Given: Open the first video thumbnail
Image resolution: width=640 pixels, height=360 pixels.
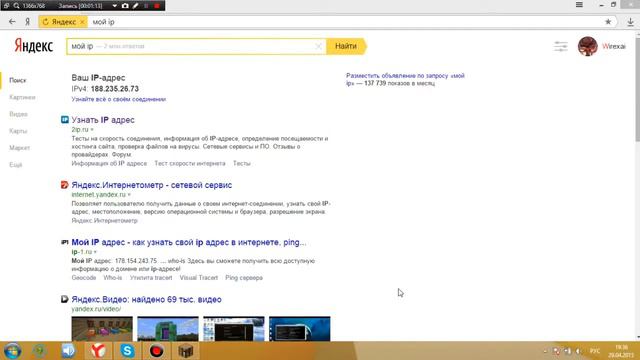Looking at the screenshot, I should (102, 329).
